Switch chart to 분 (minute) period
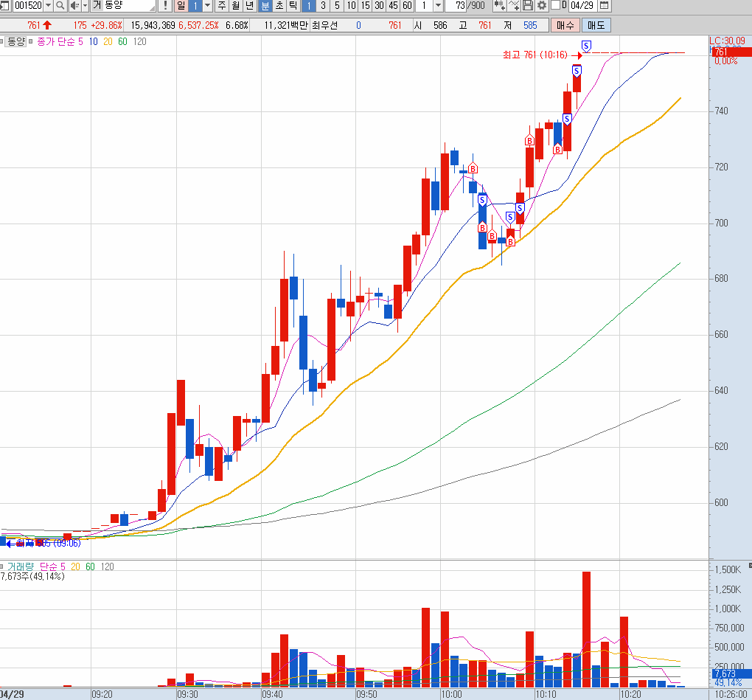The width and height of the screenshot is (752, 700). [265, 6]
